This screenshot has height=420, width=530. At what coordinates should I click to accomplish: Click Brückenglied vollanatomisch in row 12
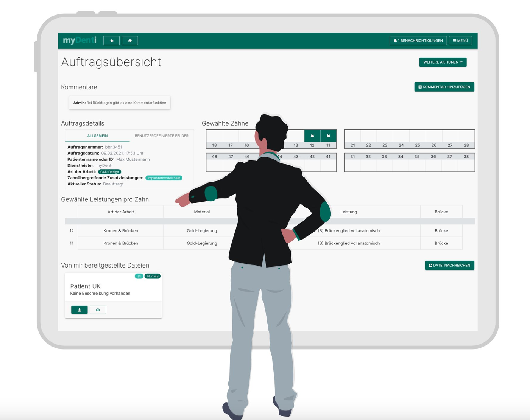(349, 231)
